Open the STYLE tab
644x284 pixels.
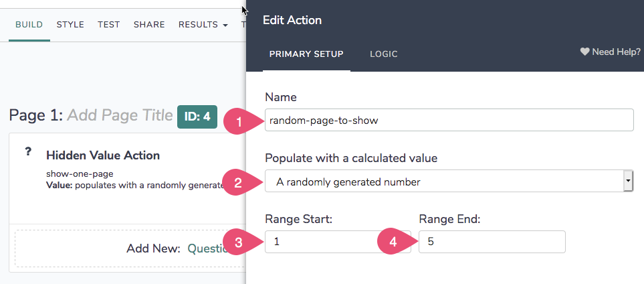point(70,25)
